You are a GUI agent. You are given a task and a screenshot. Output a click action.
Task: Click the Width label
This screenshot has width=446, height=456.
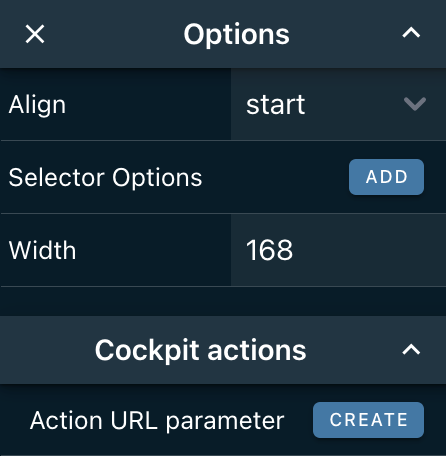[42, 250]
